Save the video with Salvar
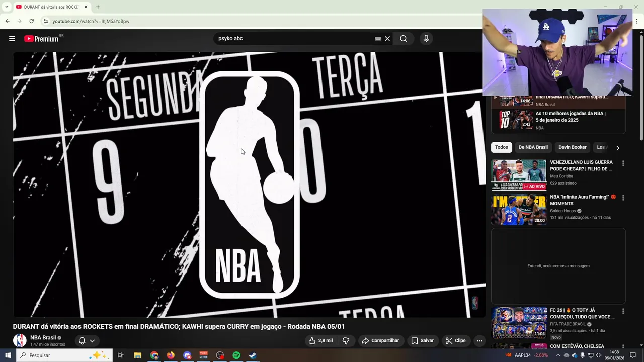Viewport: 644px width, 362px height. click(x=422, y=341)
